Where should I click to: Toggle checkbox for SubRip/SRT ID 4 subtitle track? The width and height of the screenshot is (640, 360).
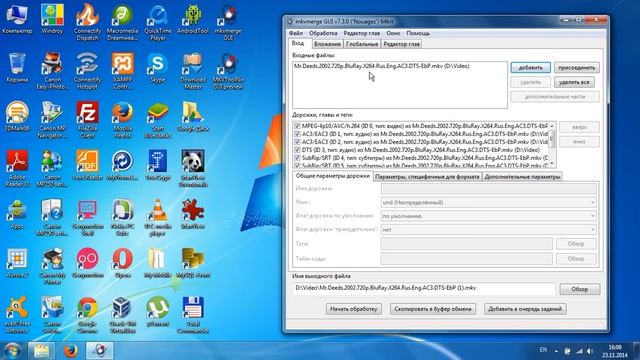coord(297,158)
